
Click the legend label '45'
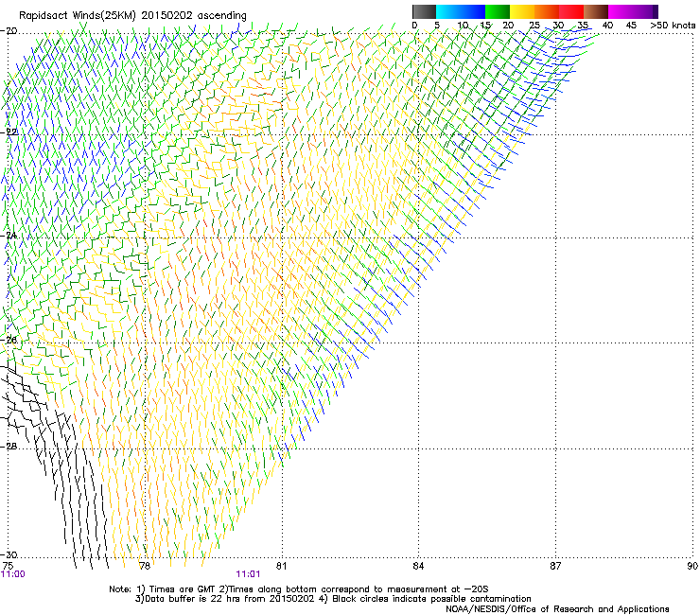(x=631, y=26)
